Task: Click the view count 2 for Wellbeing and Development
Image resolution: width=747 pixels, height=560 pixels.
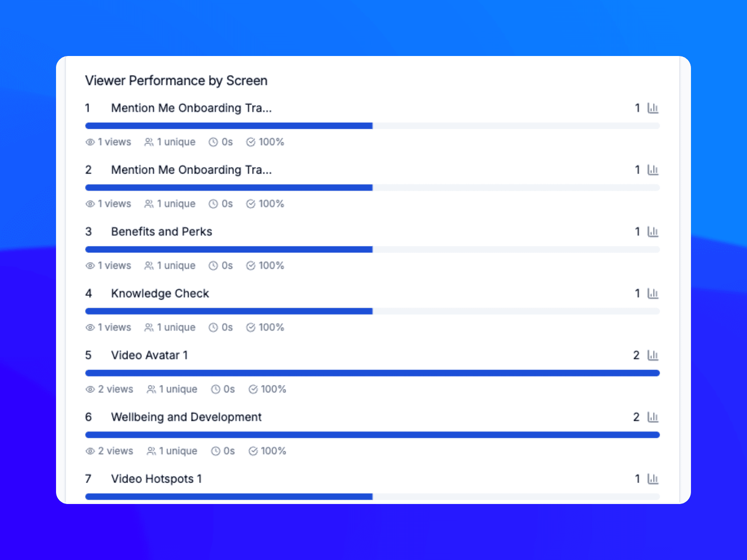Action: click(x=636, y=417)
